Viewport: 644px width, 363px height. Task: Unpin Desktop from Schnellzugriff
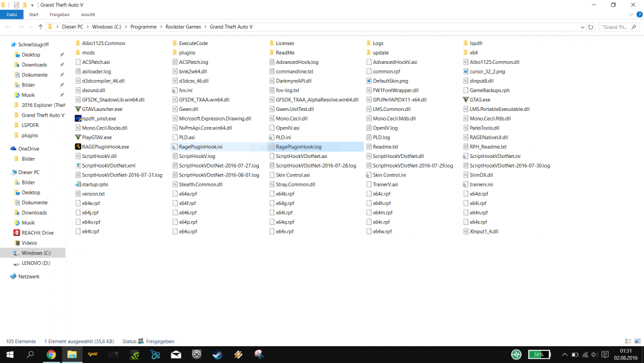(62, 55)
